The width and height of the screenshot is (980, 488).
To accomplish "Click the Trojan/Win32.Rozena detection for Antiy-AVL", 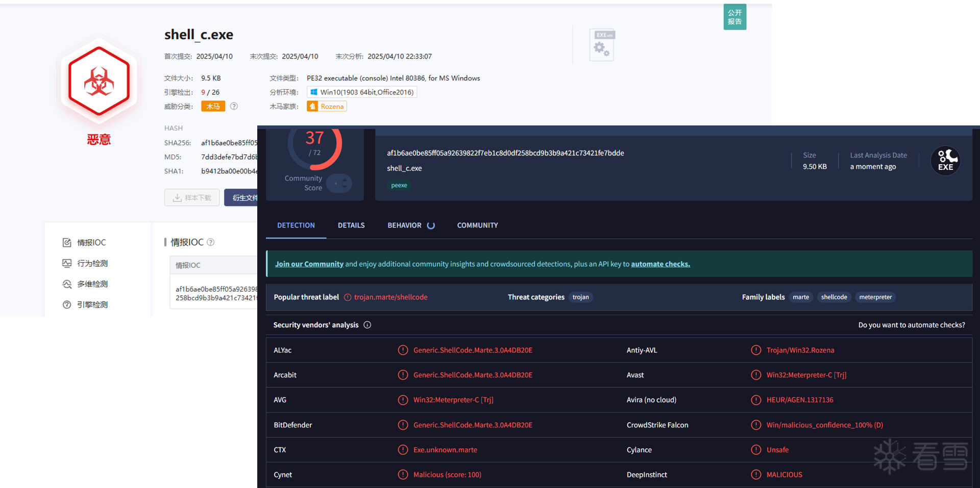I will pos(800,350).
